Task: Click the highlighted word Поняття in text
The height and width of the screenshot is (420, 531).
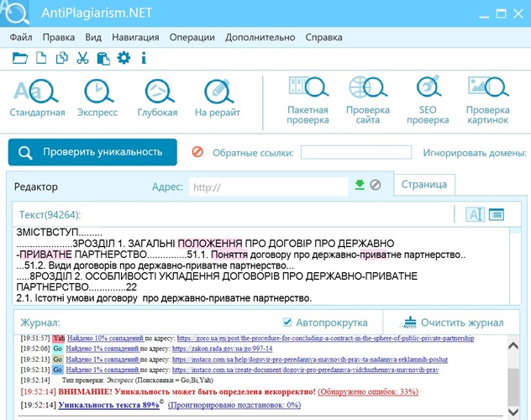Action: pos(229,255)
